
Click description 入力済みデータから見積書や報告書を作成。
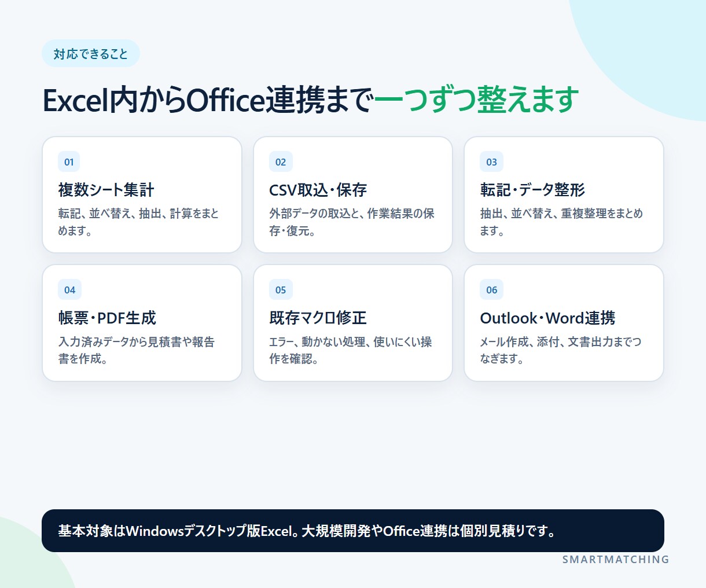point(137,350)
